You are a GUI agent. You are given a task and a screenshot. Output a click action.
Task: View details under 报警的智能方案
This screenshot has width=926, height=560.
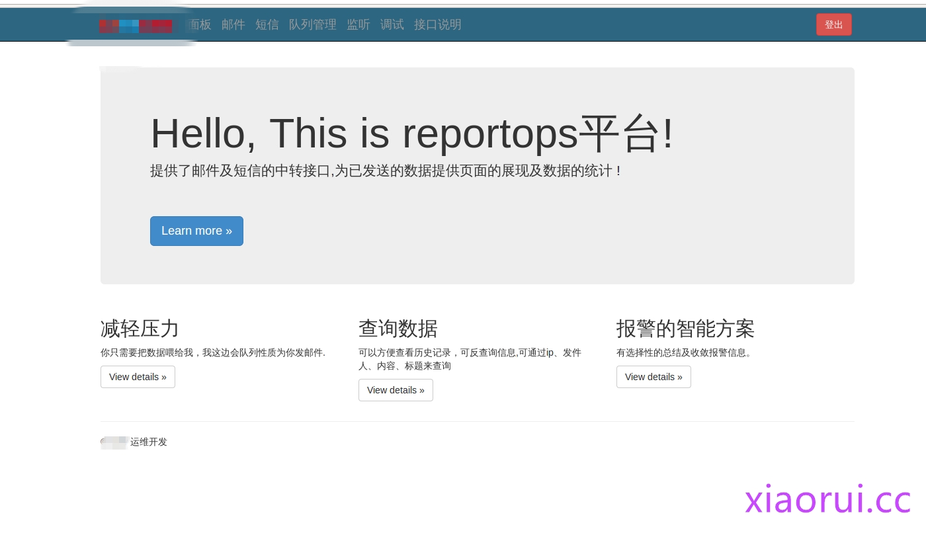click(653, 377)
